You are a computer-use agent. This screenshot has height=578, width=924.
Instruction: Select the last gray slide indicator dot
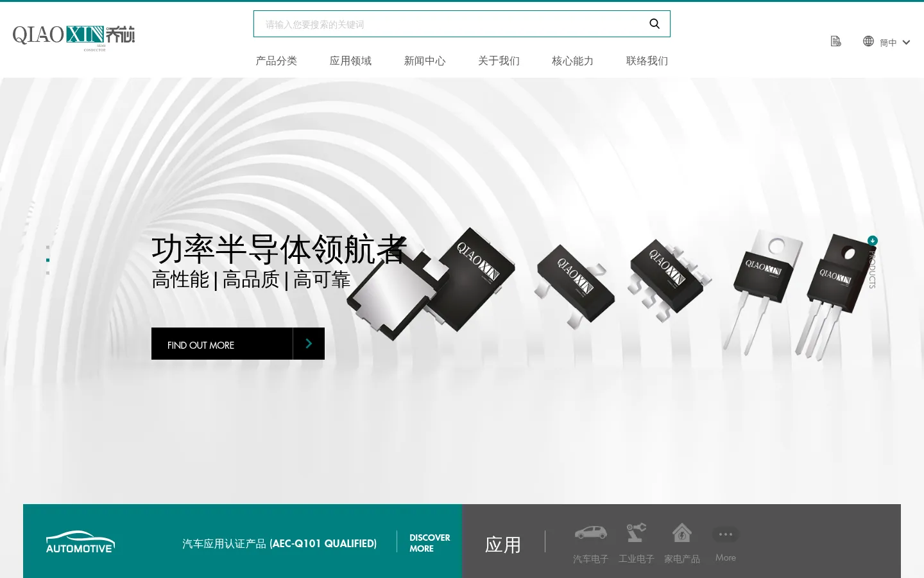coord(47,273)
